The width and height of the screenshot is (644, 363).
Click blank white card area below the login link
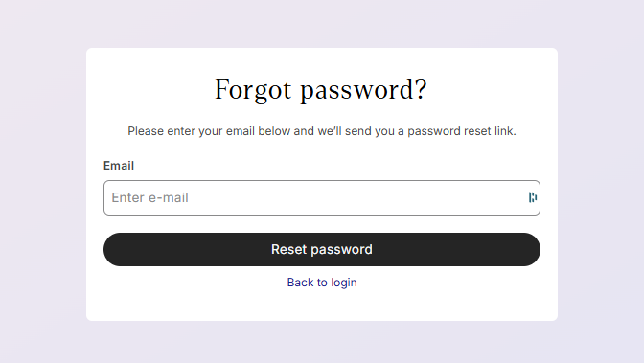click(322, 306)
